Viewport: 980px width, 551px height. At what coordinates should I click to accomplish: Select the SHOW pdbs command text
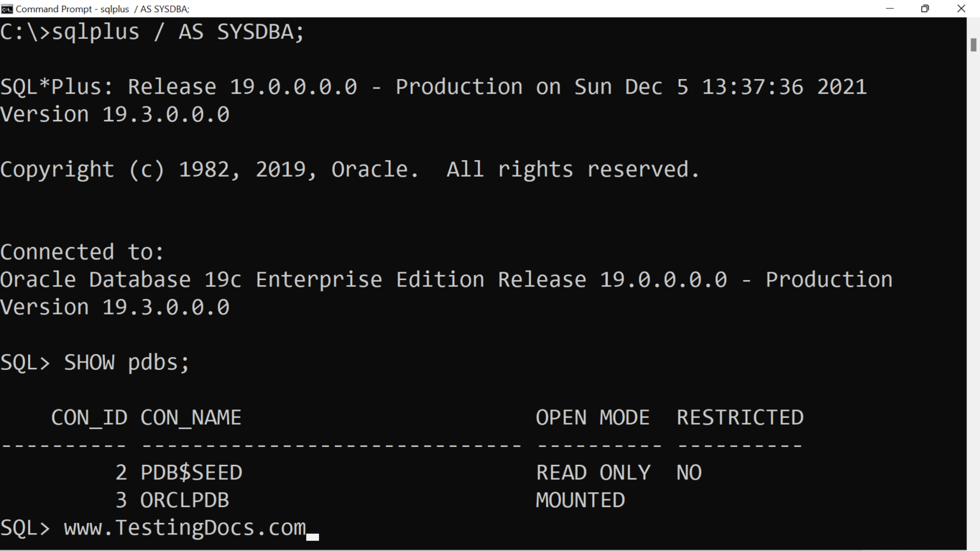point(126,362)
